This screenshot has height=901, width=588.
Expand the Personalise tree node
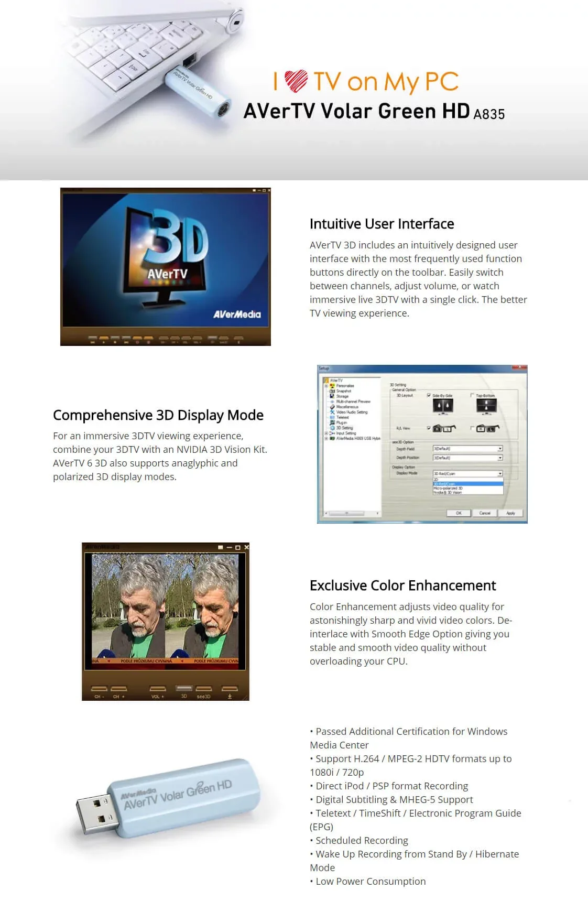click(326, 386)
